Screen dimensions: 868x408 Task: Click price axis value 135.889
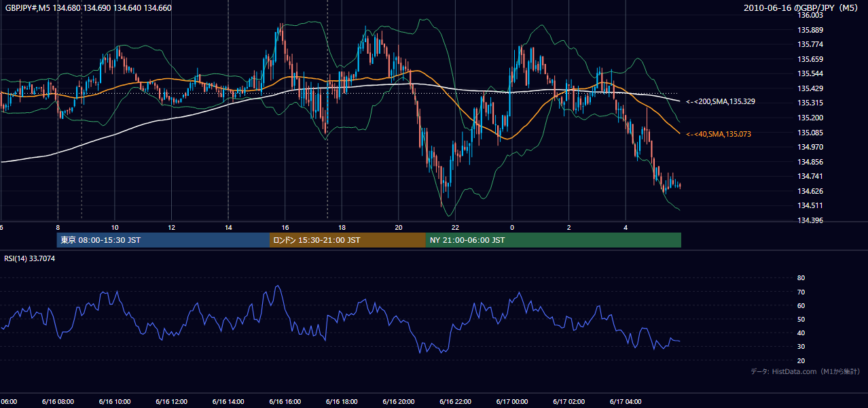(810, 30)
